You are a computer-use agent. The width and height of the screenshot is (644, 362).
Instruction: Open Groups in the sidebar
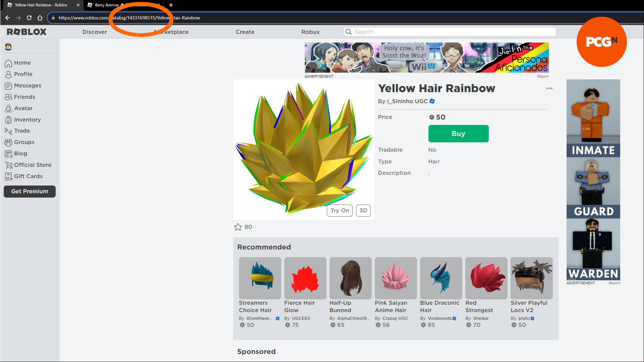[20, 142]
